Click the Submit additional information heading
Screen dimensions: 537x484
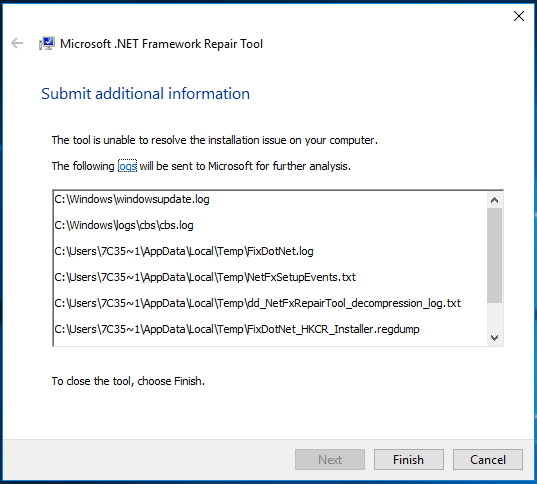(146, 94)
